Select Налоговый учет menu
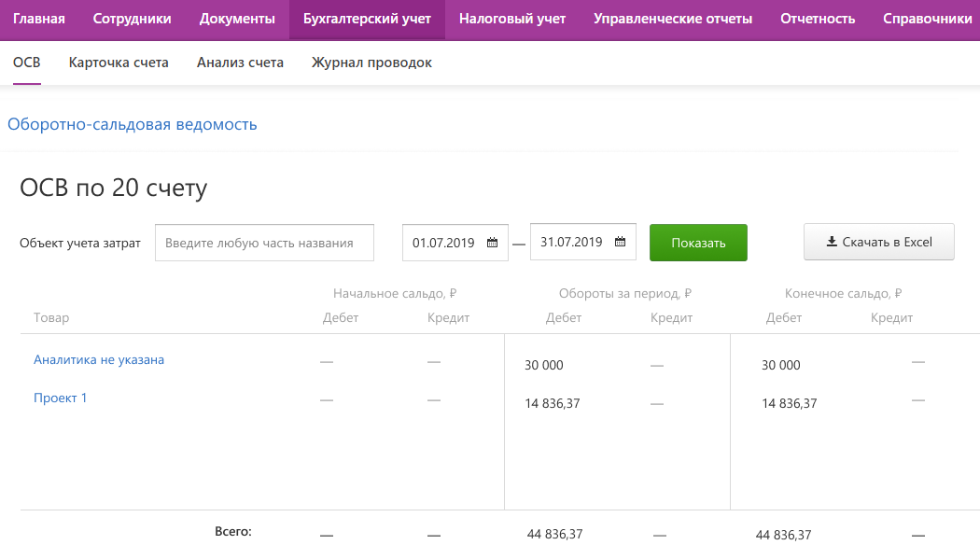The image size is (980, 559). tap(512, 19)
